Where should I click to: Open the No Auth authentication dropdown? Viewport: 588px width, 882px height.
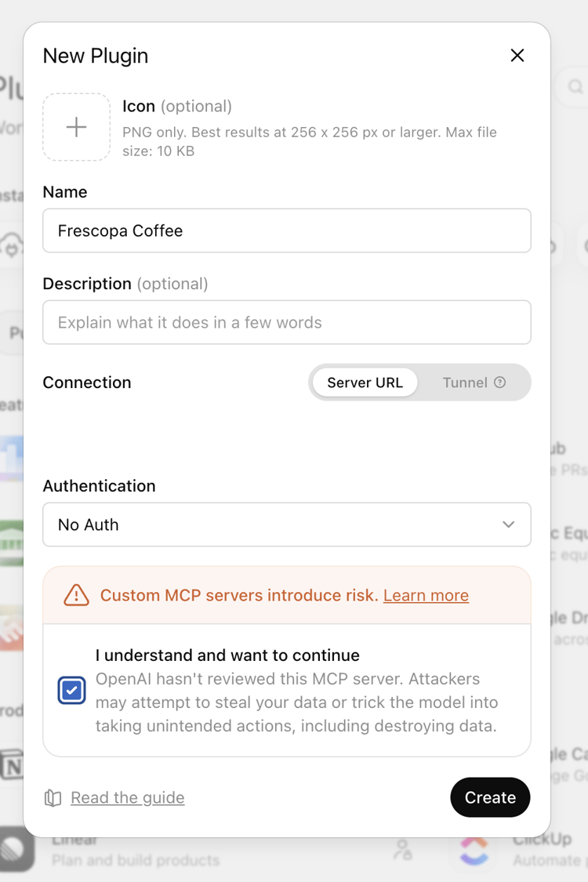(287, 524)
